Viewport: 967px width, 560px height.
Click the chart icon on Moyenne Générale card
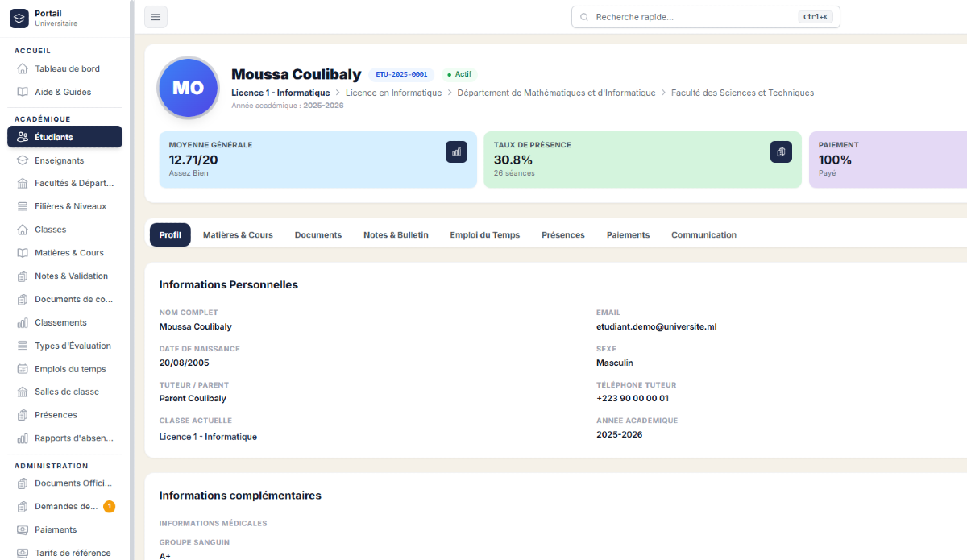[456, 151]
